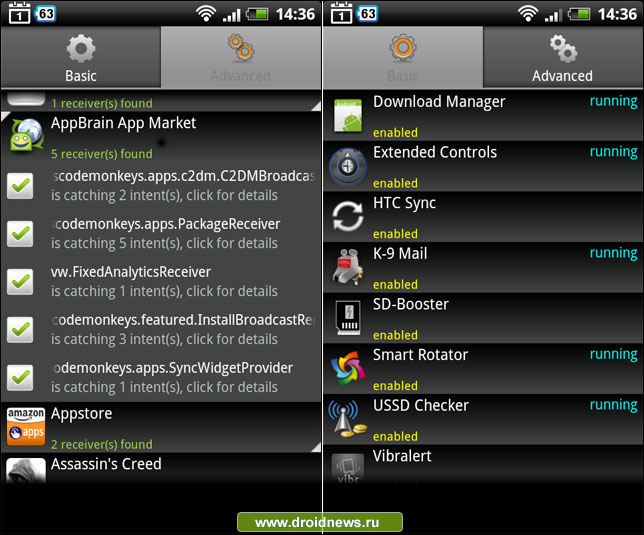The height and width of the screenshot is (535, 644).
Task: Tap the 63 notification badge in right status bar
Action: tap(368, 14)
